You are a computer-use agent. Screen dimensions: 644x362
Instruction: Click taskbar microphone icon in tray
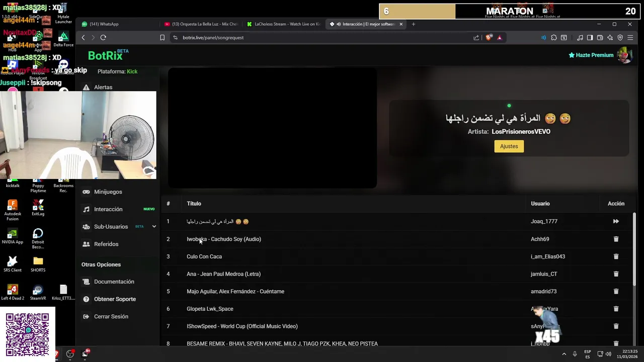(575, 354)
